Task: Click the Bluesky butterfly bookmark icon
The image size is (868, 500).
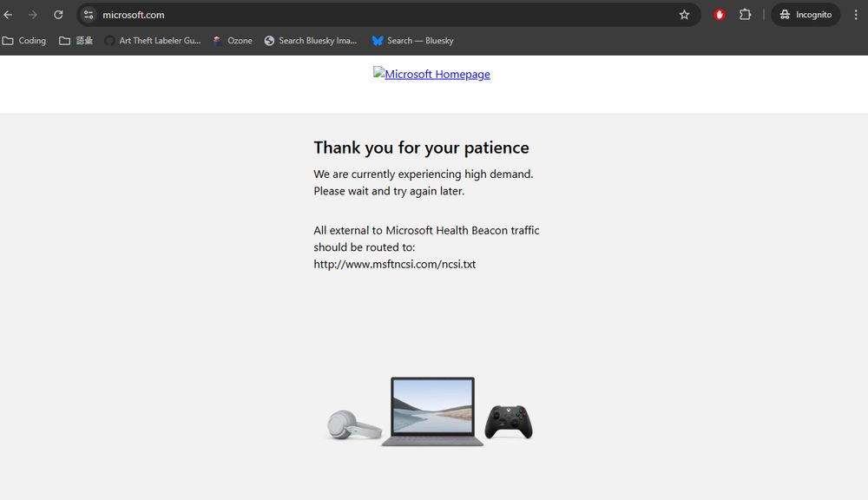Action: (x=377, y=40)
